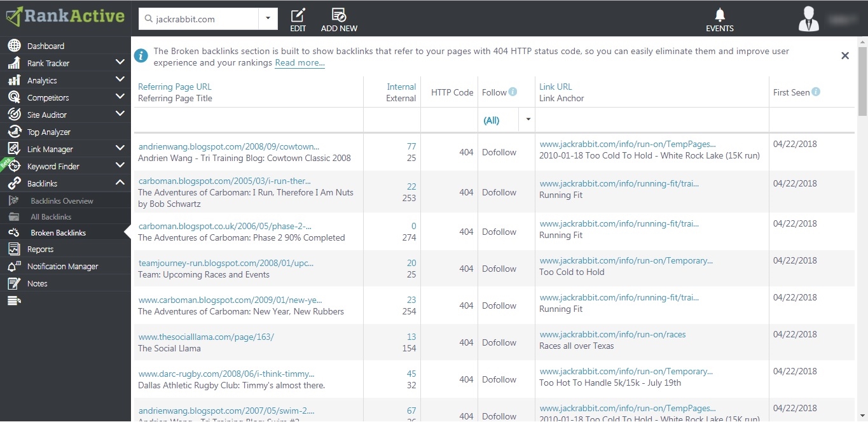
Task: Click the Link URL filter field
Action: click(652, 120)
